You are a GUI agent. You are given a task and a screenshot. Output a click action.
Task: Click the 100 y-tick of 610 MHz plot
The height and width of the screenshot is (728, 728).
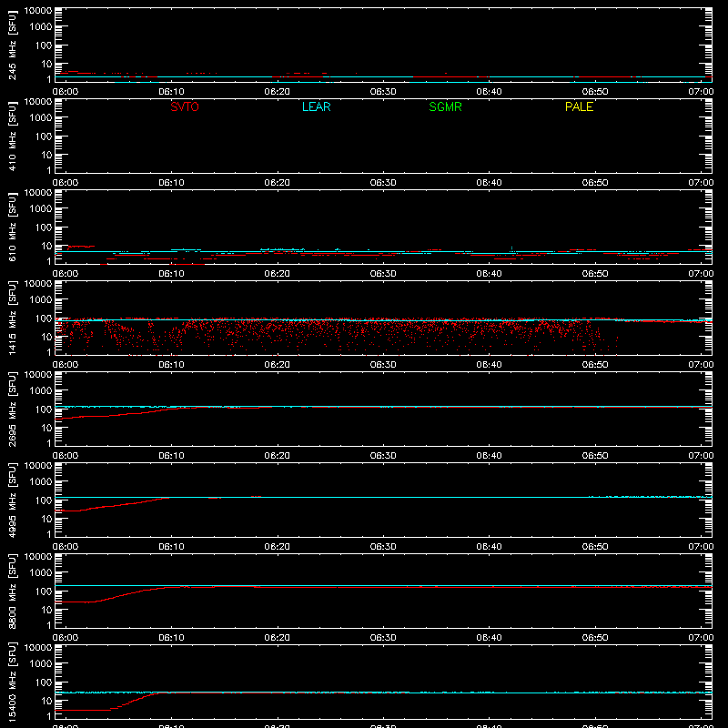click(44, 227)
